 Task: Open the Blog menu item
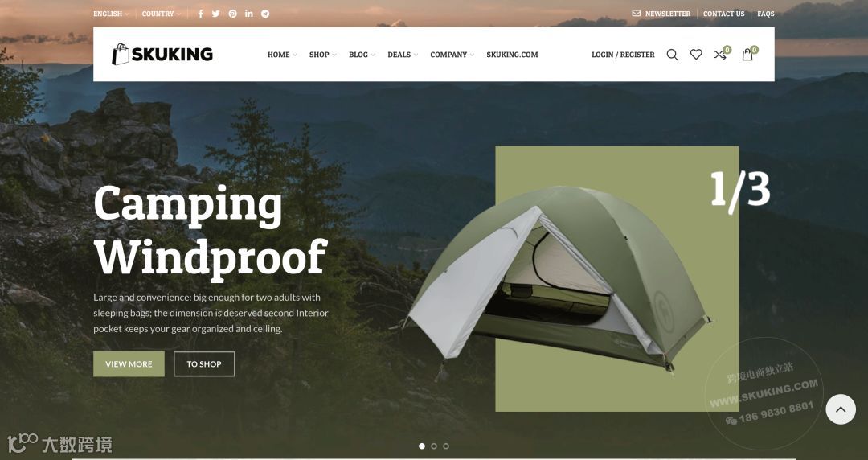point(362,55)
